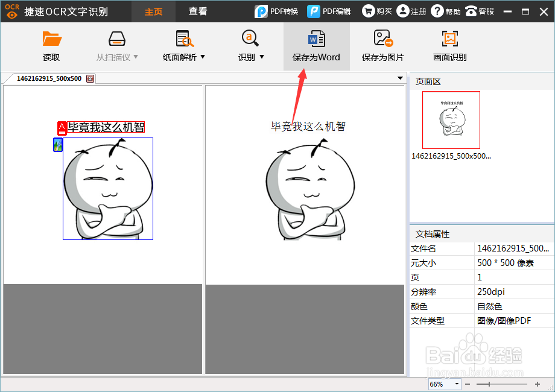Open the 识别 recognition dropdown
The image size is (555, 392).
261,56
